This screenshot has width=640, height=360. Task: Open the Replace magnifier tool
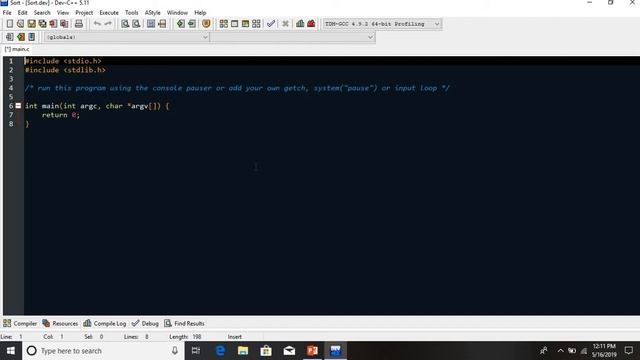pos(136,24)
